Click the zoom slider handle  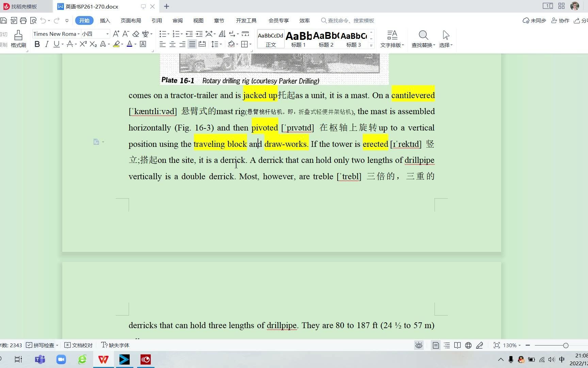[x=566, y=346]
